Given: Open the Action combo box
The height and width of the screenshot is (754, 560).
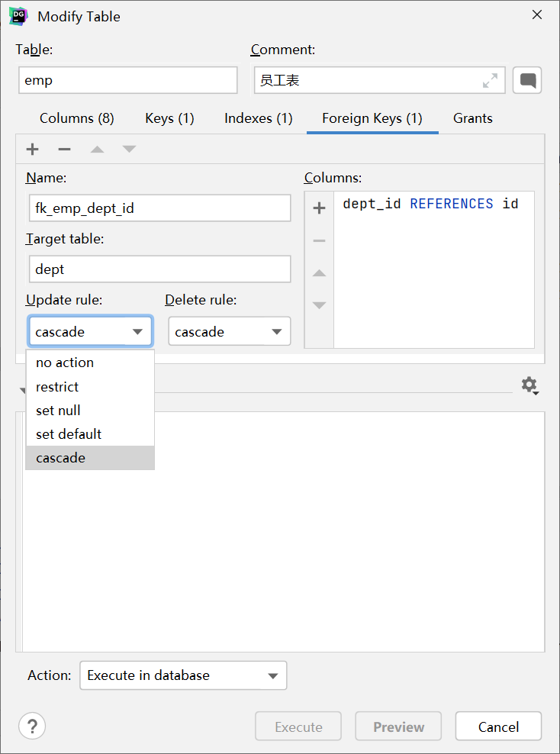Looking at the screenshot, I should pyautogui.click(x=183, y=675).
